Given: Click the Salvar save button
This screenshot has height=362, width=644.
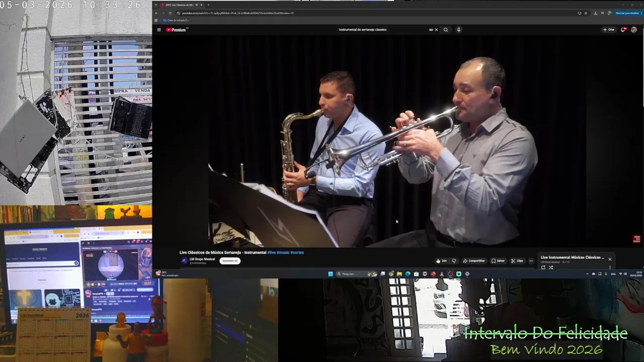Looking at the screenshot, I should click(498, 261).
